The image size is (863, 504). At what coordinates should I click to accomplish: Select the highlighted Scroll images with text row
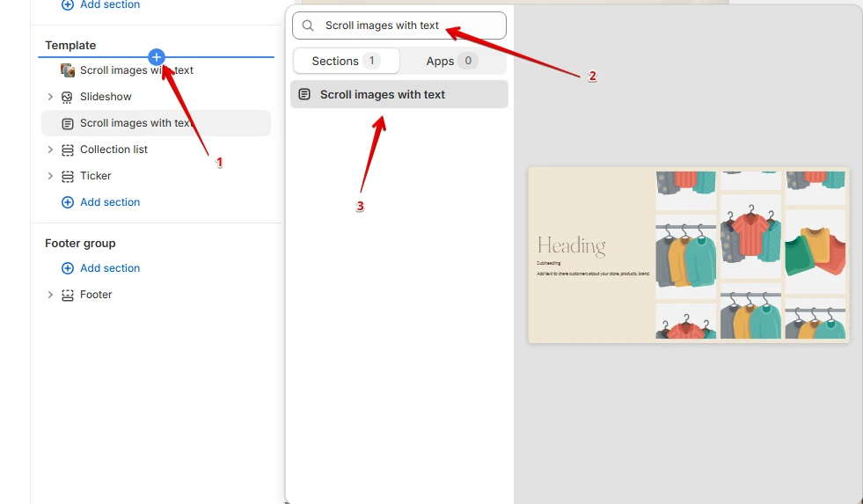point(156,123)
